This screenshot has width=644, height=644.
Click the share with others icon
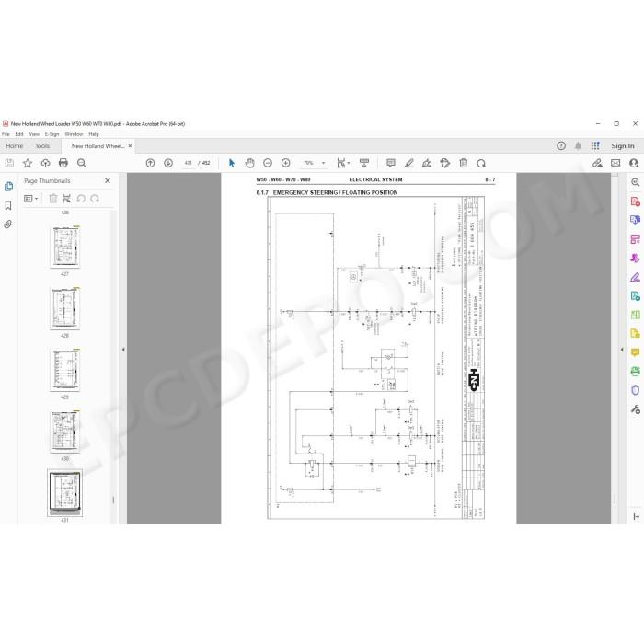tap(634, 163)
